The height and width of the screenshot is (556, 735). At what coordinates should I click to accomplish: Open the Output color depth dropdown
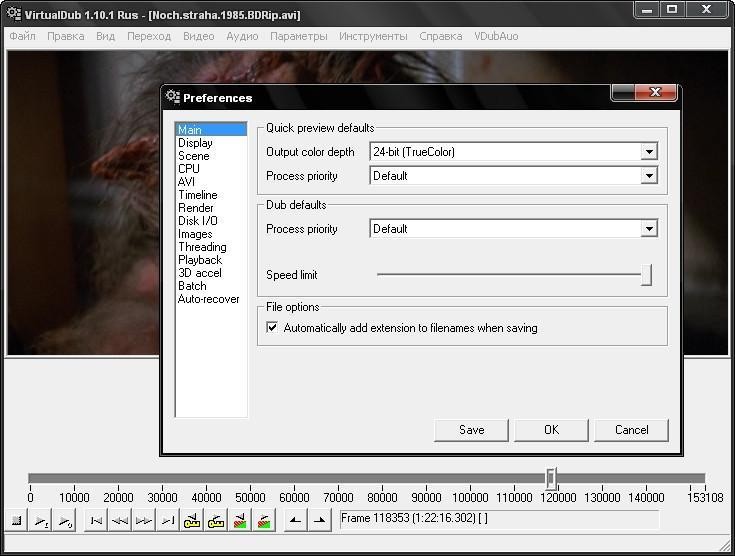[649, 152]
